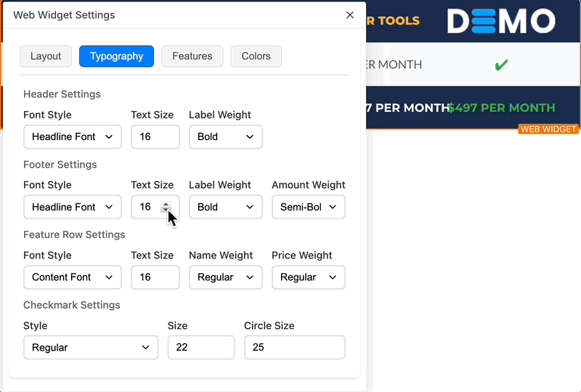Close the Web Widget Settings dialog
The height and width of the screenshot is (392, 581).
click(x=350, y=15)
